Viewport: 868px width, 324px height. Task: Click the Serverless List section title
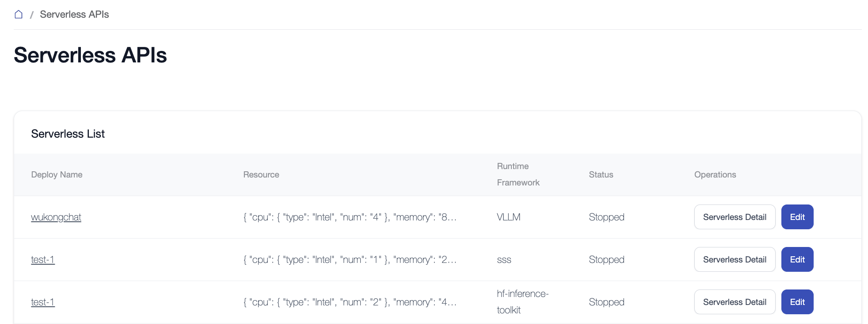click(x=68, y=134)
